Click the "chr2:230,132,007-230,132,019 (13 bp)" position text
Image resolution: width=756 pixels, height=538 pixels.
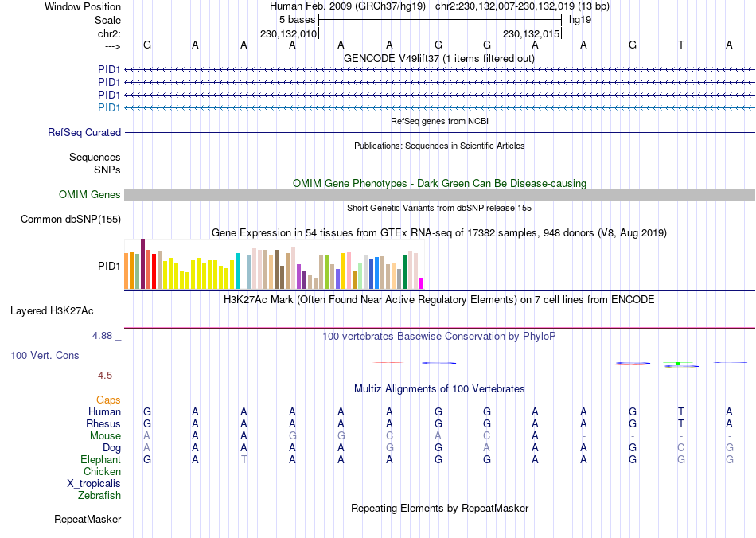(x=522, y=6)
